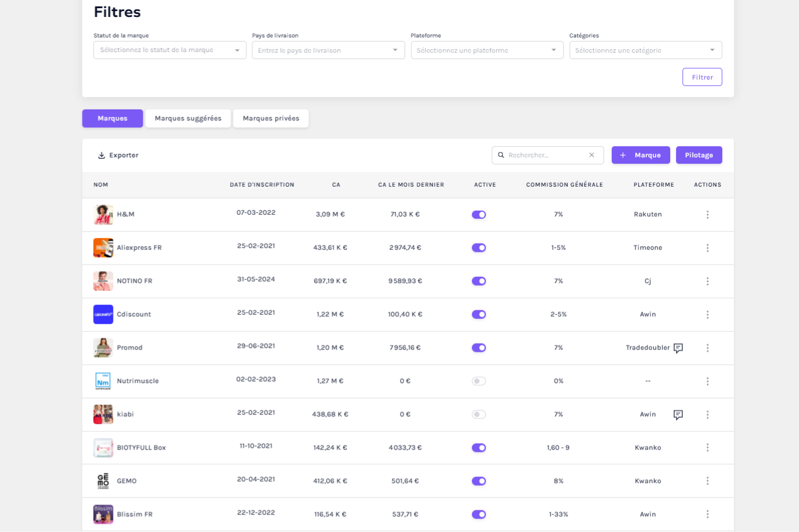The image size is (799, 532).
Task: Open the actions menu for GEMO
Action: (707, 481)
